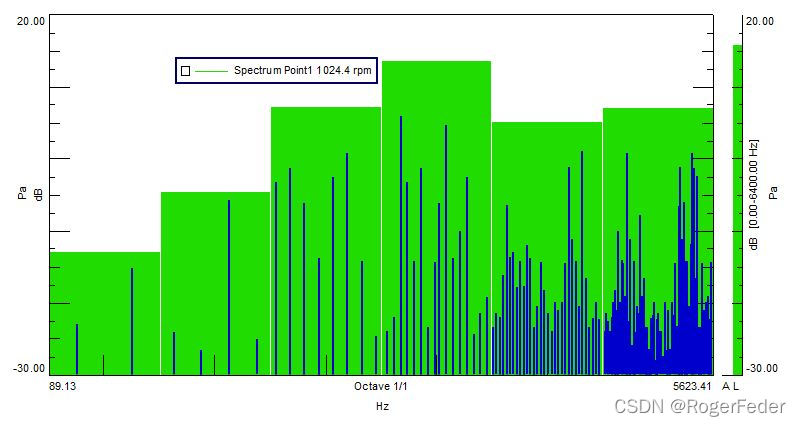
Task: Click the left axis dB unit label
Action: (38, 195)
